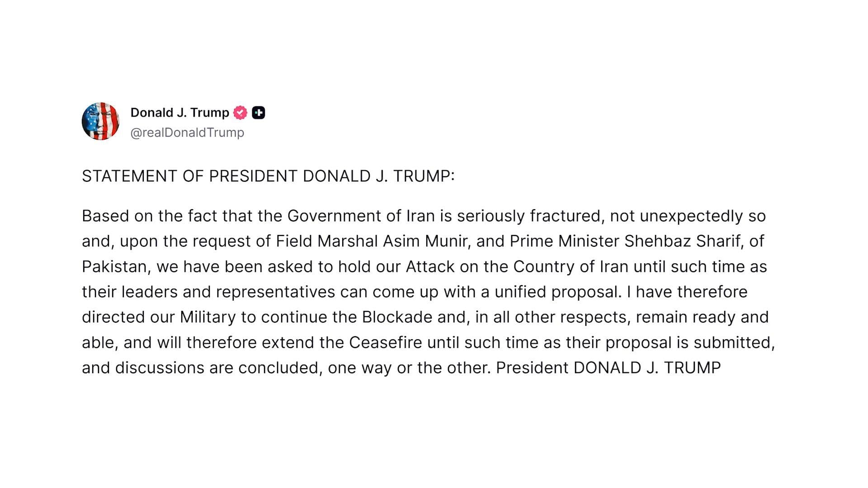Click the words 'unified proposal'
This screenshot has height=488, width=868.
pos(556,292)
